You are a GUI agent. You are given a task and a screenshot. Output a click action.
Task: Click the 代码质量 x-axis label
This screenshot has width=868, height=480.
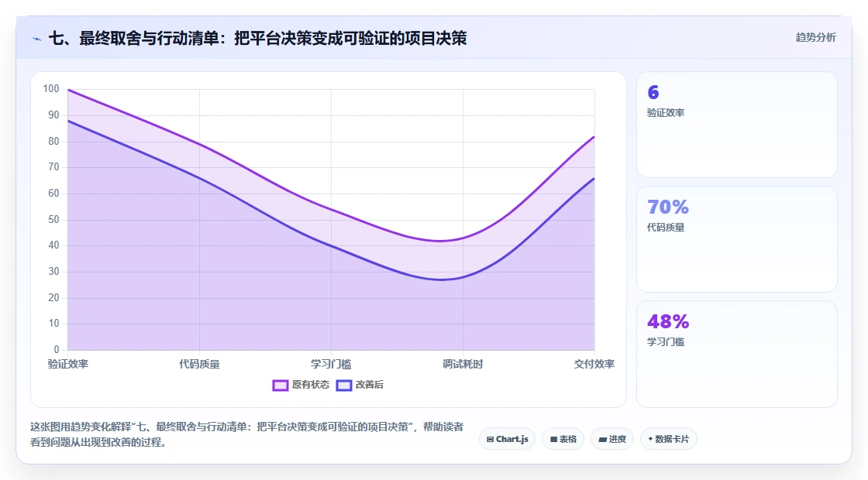tap(199, 365)
